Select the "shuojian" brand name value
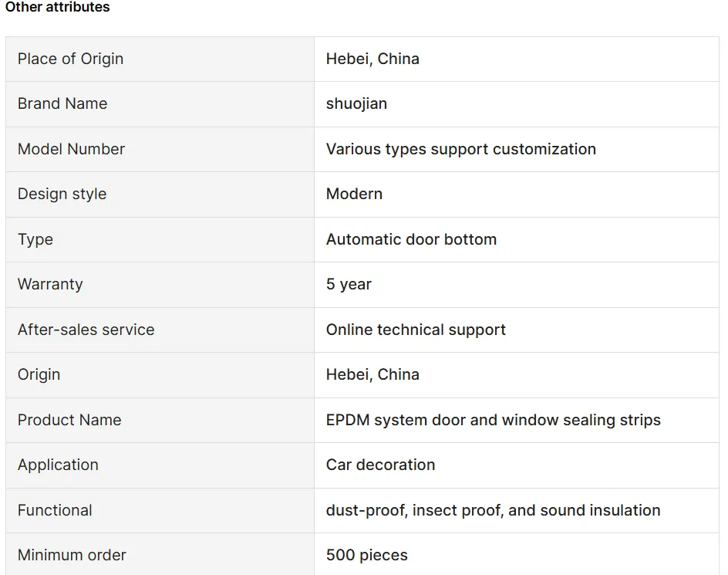The image size is (728, 575). (356, 103)
